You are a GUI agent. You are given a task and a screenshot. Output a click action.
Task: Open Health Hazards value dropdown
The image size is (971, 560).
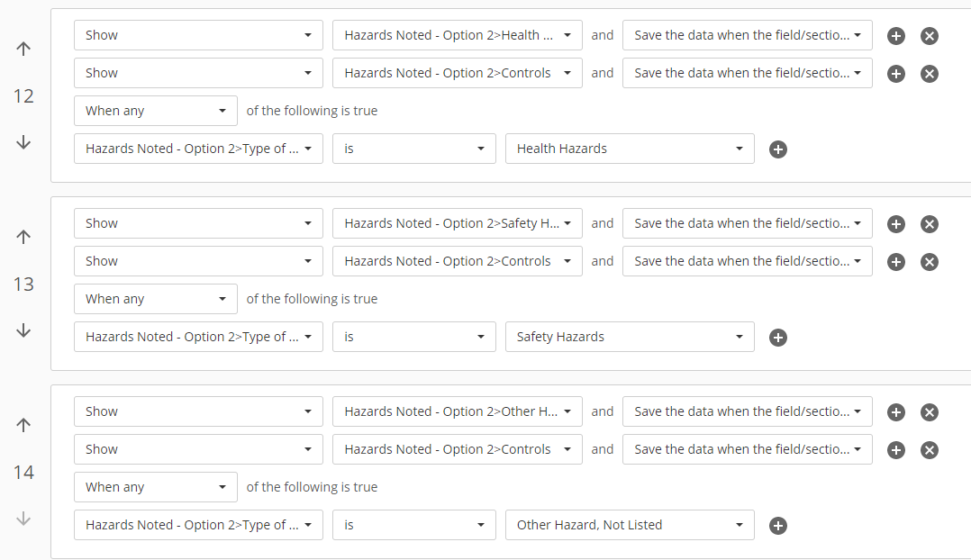tap(630, 149)
